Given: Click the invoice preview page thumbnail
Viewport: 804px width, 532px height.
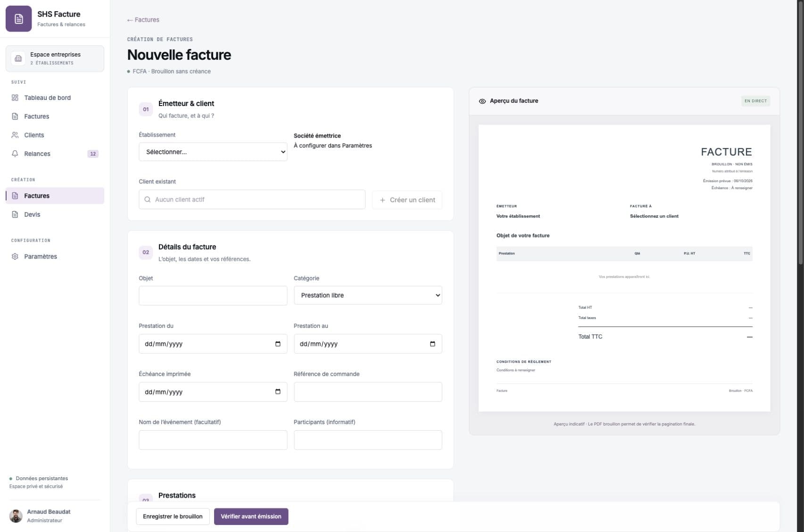Looking at the screenshot, I should point(624,268).
